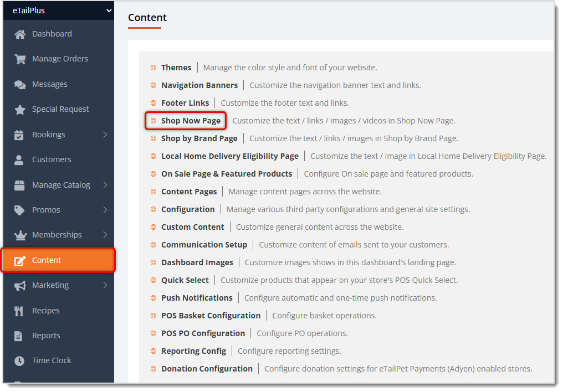Screen dimensions: 563x392
Task: Open Shop by Brand Page
Action: coord(199,138)
